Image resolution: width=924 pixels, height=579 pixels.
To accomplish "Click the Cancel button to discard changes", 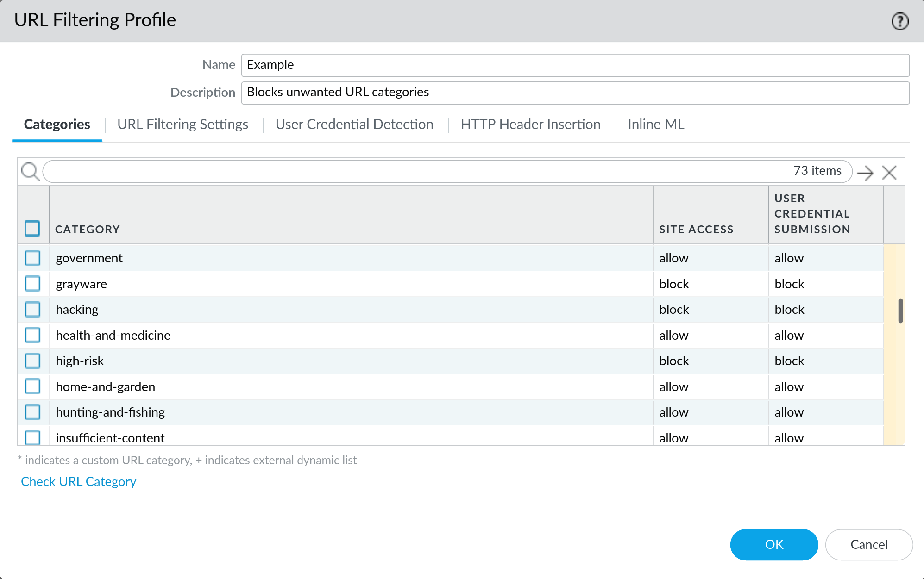I will (x=868, y=544).
